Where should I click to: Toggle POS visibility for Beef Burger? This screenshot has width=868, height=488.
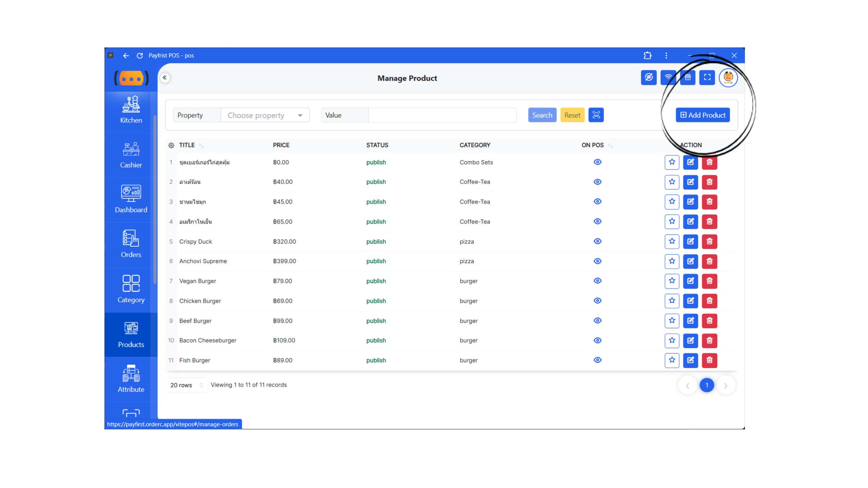click(597, 321)
